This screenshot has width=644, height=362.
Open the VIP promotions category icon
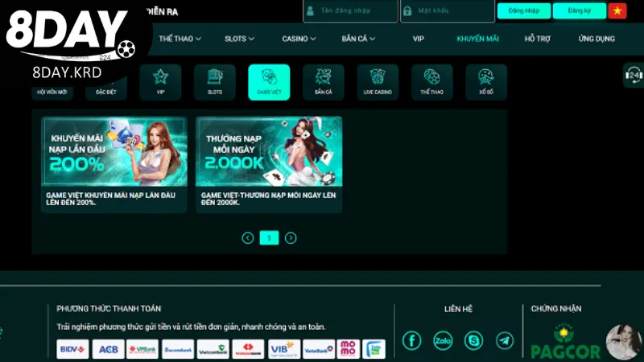[160, 82]
